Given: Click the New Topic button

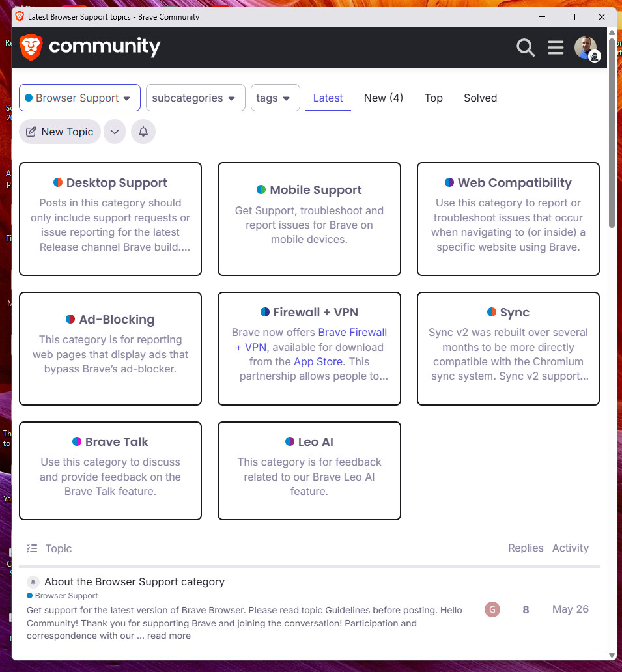Looking at the screenshot, I should [60, 132].
